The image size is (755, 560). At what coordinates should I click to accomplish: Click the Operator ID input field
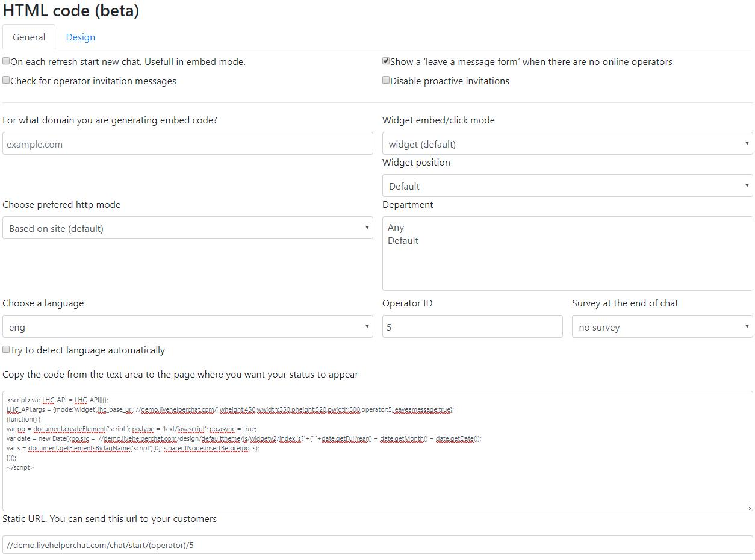(x=473, y=327)
